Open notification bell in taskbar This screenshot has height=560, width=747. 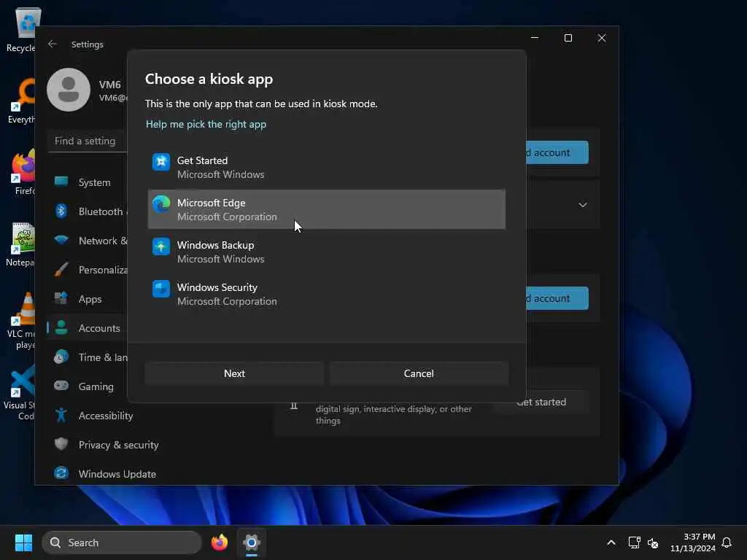pos(727,542)
